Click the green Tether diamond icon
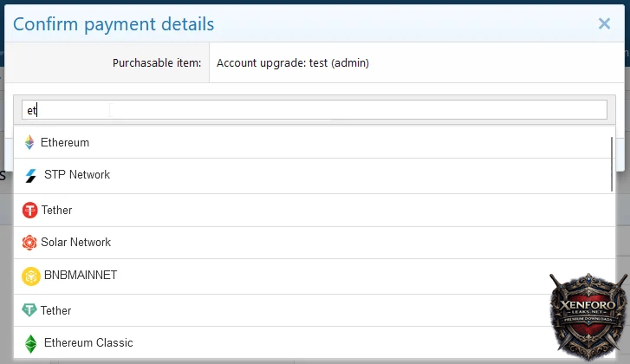The image size is (630, 364). pyautogui.click(x=30, y=310)
